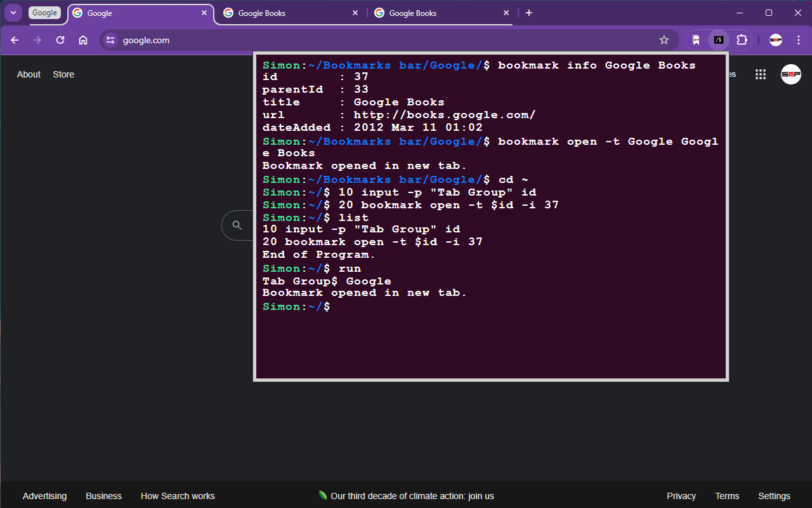
Task: Click the "title : Google Books" line
Action: [353, 102]
